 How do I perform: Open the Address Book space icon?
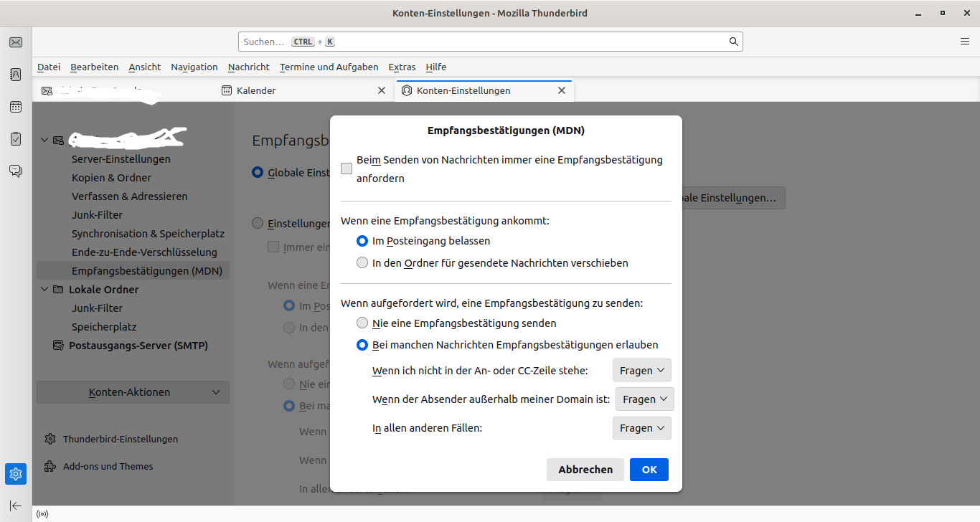coord(16,75)
